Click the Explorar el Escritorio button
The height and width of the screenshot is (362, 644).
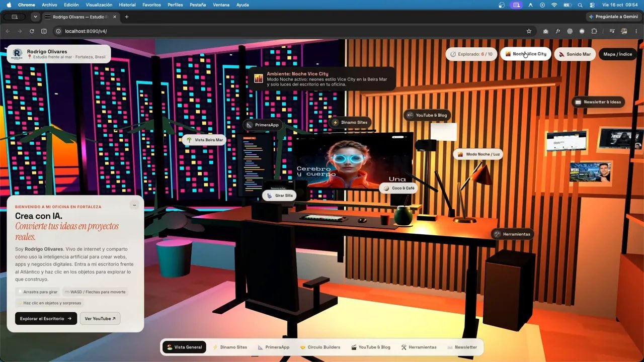click(46, 318)
